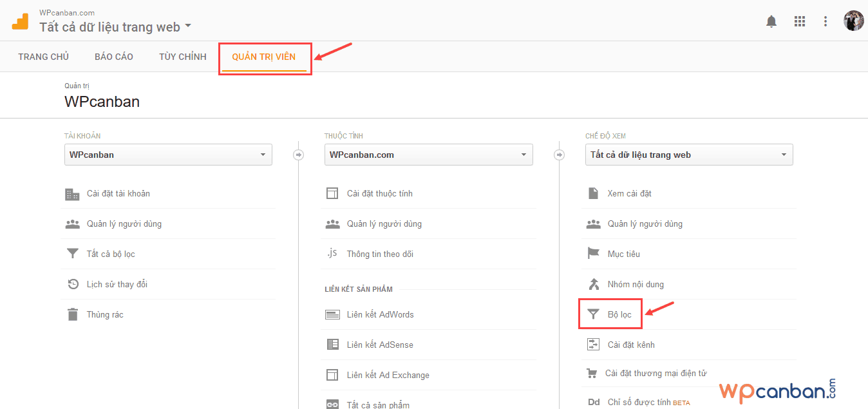Image resolution: width=868 pixels, height=409 pixels.
Task: Switch to the TRANG CHỦ tab
Action: pyautogui.click(x=44, y=57)
